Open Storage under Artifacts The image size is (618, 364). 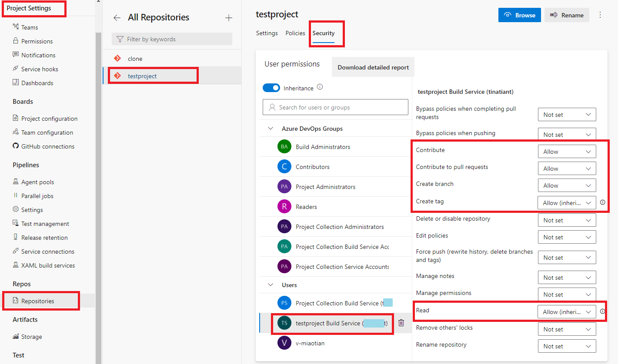click(x=31, y=337)
